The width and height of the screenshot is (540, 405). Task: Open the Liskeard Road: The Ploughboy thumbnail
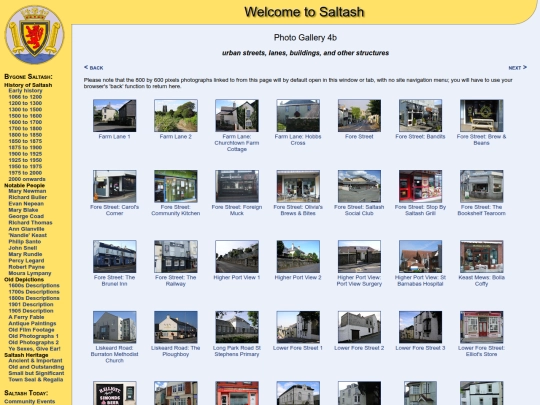176,327
